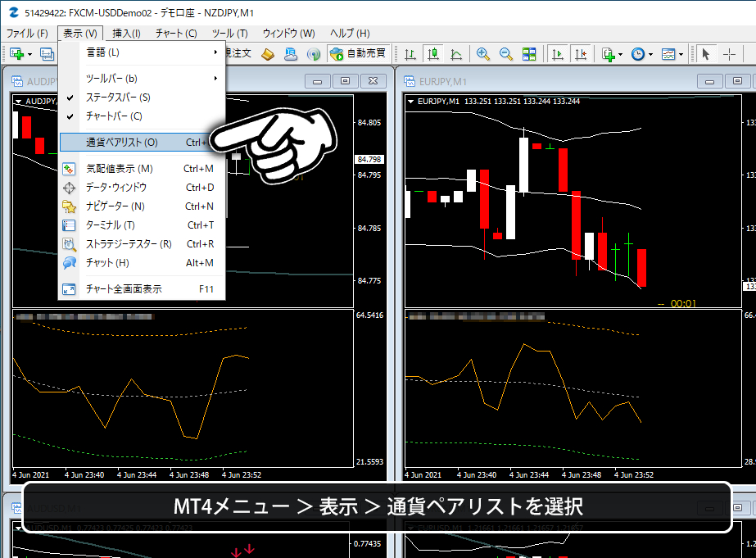756x558 pixels.
Task: Click the full screen chart icon
Action: (69, 289)
